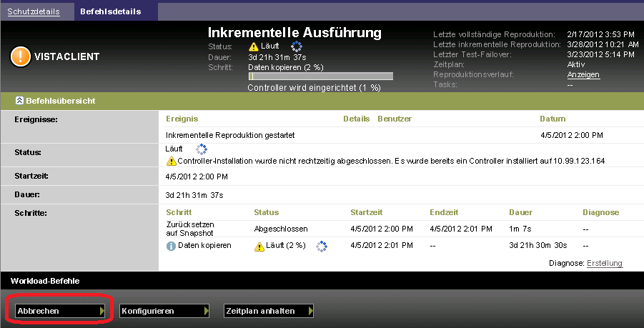Click the '2/17/2012 3:53 PM' reproduction date
The width and height of the screenshot is (644, 328).
click(601, 34)
